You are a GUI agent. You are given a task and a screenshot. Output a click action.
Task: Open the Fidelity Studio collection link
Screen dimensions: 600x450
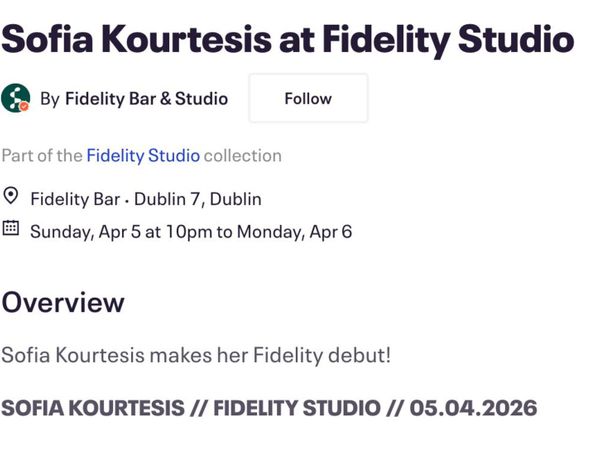(143, 155)
